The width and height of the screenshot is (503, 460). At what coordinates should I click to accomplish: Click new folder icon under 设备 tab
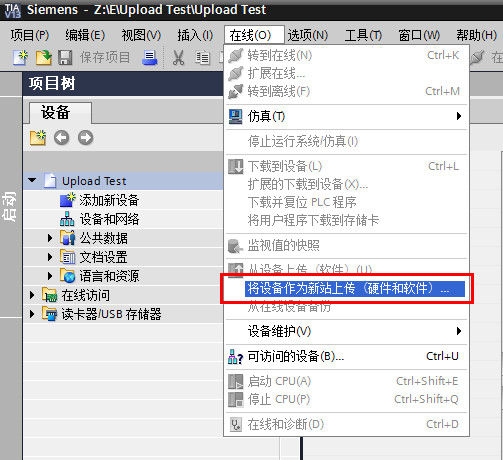[38, 137]
